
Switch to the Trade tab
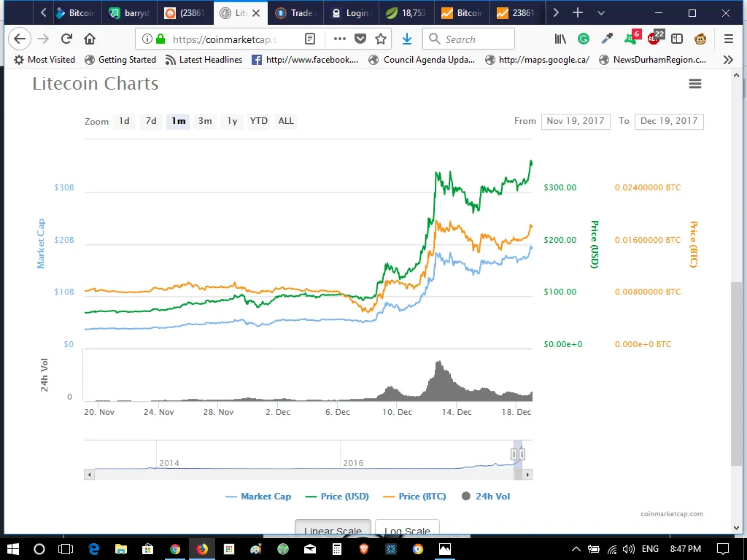pyautogui.click(x=295, y=13)
